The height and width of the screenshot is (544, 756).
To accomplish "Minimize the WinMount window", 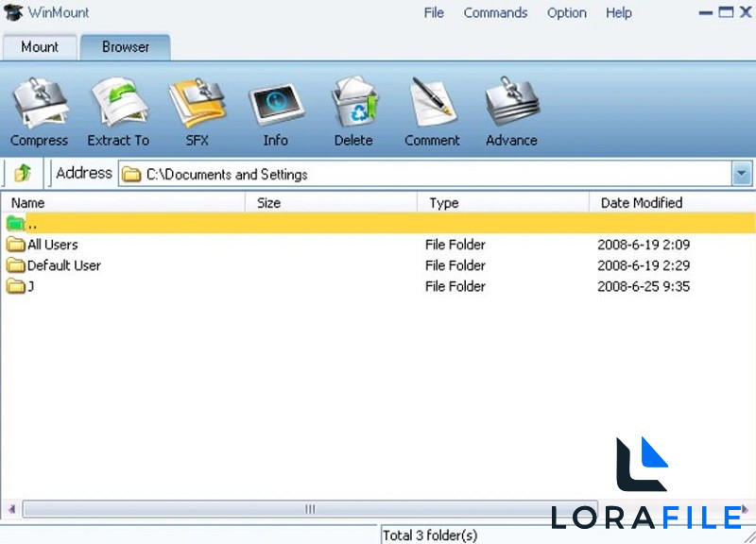I will tap(706, 13).
